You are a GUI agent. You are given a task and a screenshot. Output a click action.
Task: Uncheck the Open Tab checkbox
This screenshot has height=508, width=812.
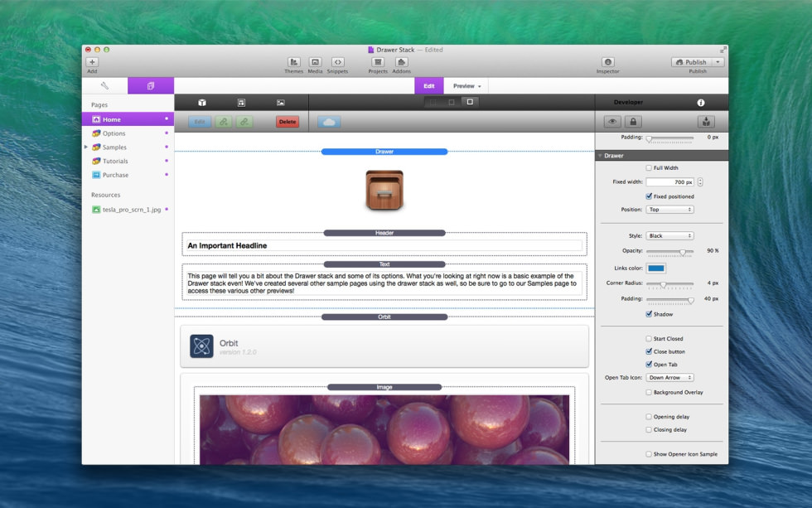coord(648,365)
